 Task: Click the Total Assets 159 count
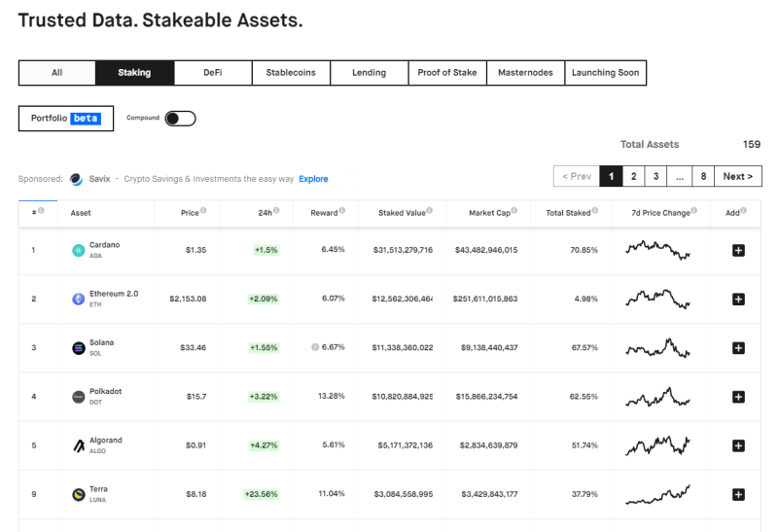pos(751,144)
